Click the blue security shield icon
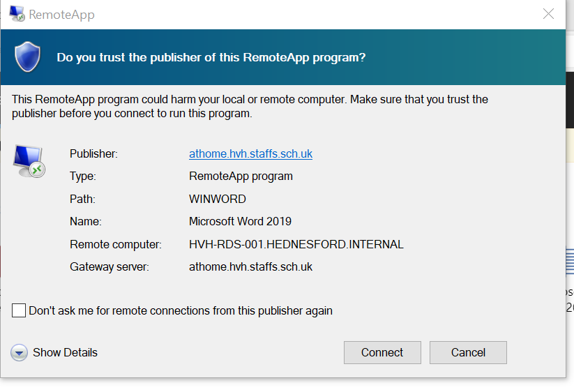 pos(27,56)
